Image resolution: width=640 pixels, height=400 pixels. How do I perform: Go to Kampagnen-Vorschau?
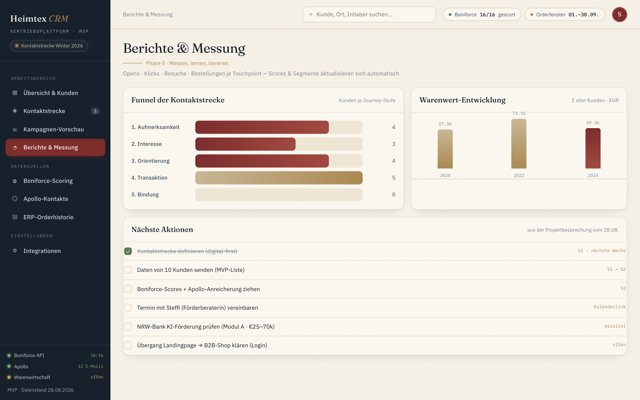point(55,129)
